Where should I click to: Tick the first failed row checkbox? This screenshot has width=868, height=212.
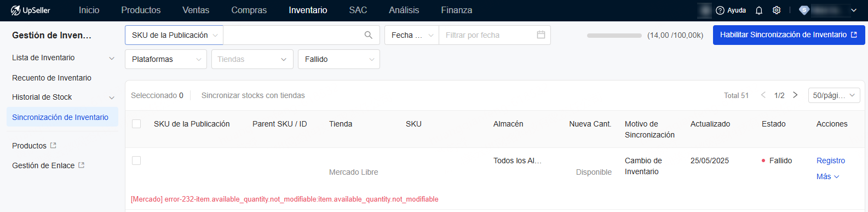(x=136, y=161)
